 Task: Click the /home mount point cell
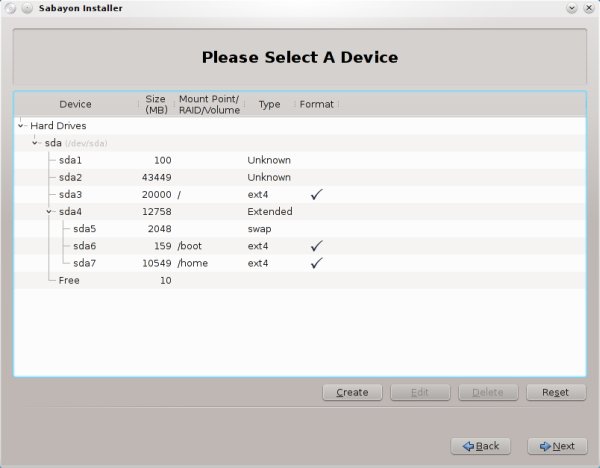pos(192,263)
